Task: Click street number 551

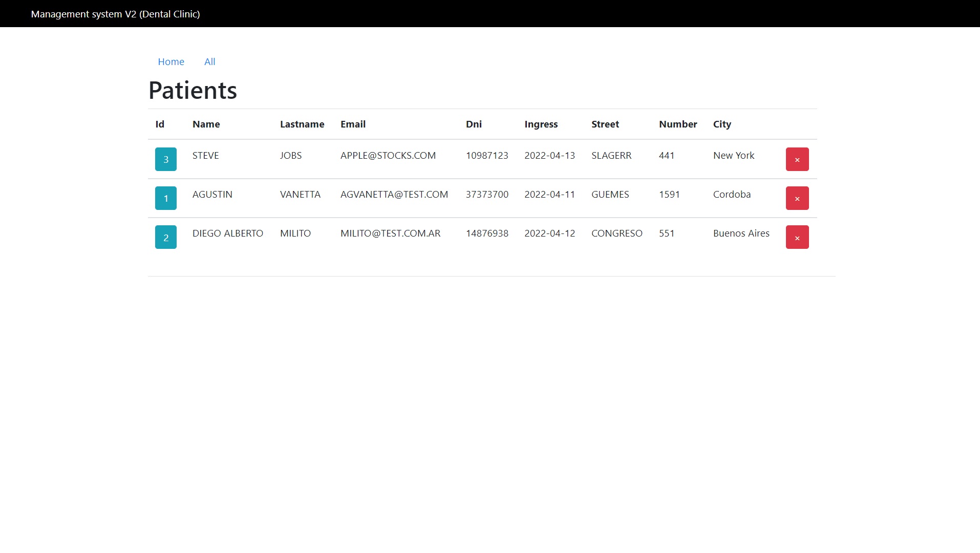Action: 667,233
